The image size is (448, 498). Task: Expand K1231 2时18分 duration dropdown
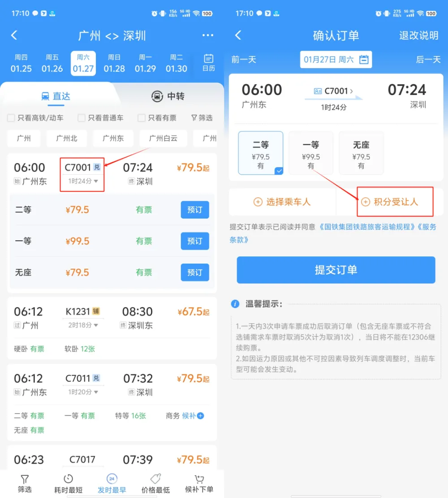[x=96, y=325]
